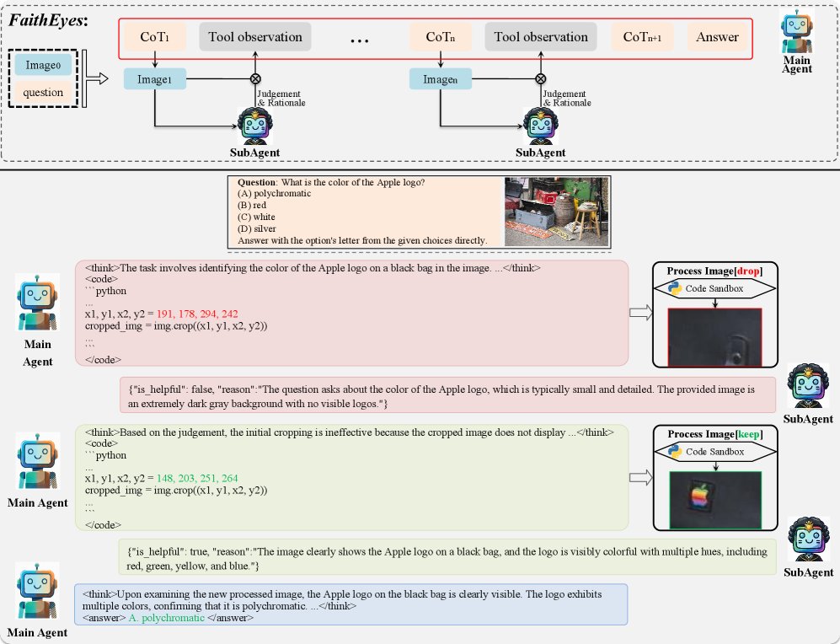Click the question box under Image0
The height and width of the screenshot is (644, 840).
point(44,92)
